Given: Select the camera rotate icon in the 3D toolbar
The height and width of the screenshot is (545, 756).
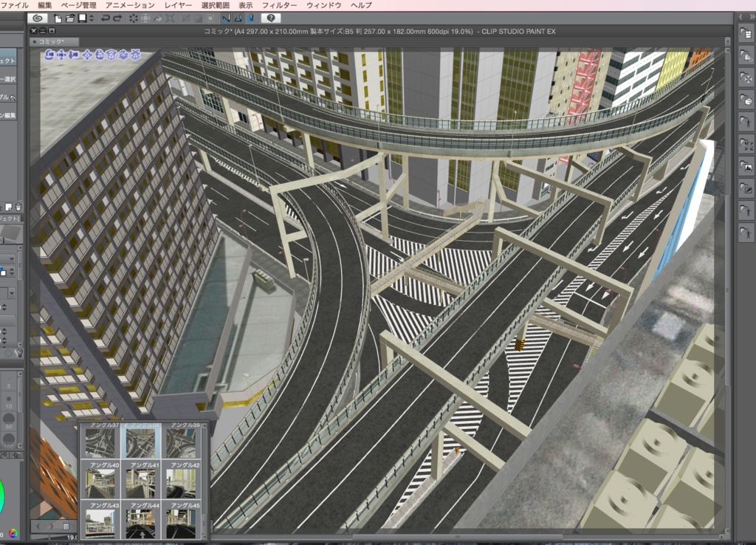Looking at the screenshot, I should (49, 55).
